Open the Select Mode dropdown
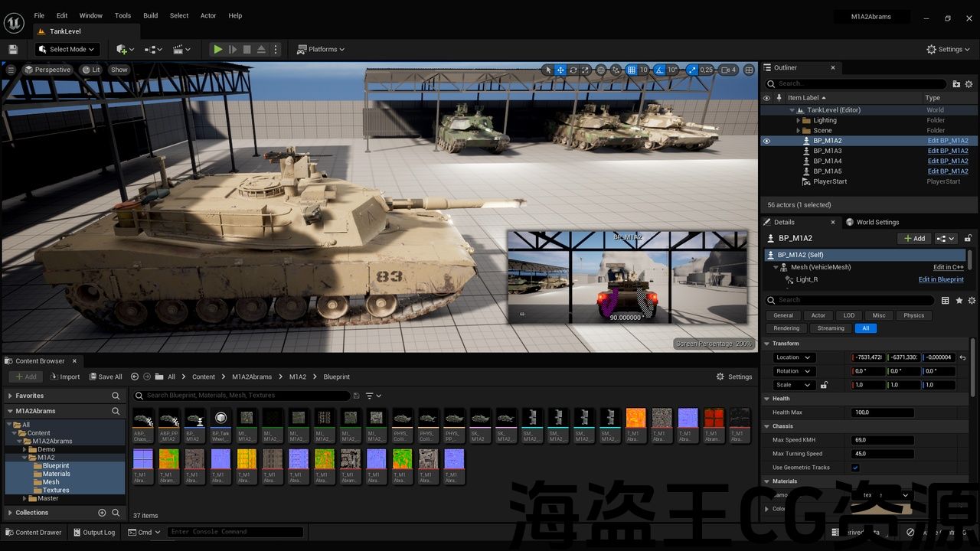 (x=67, y=49)
